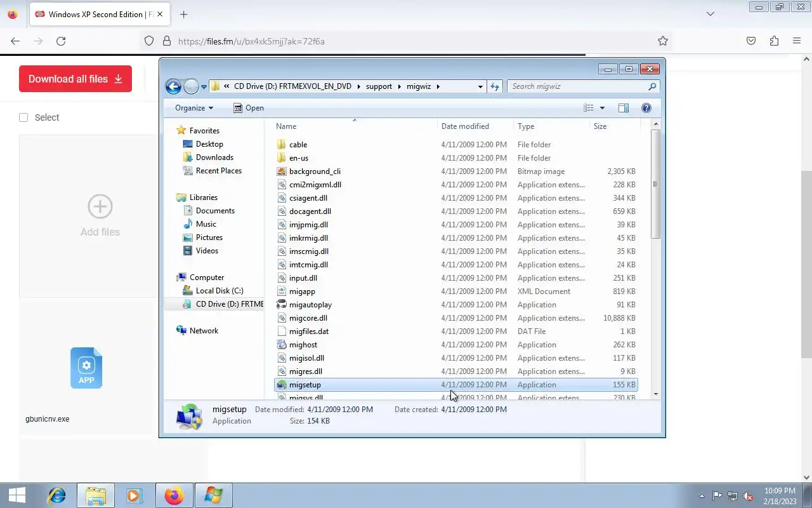The image size is (812, 508).
Task: Select Recent Places in navigation pane
Action: click(x=219, y=171)
